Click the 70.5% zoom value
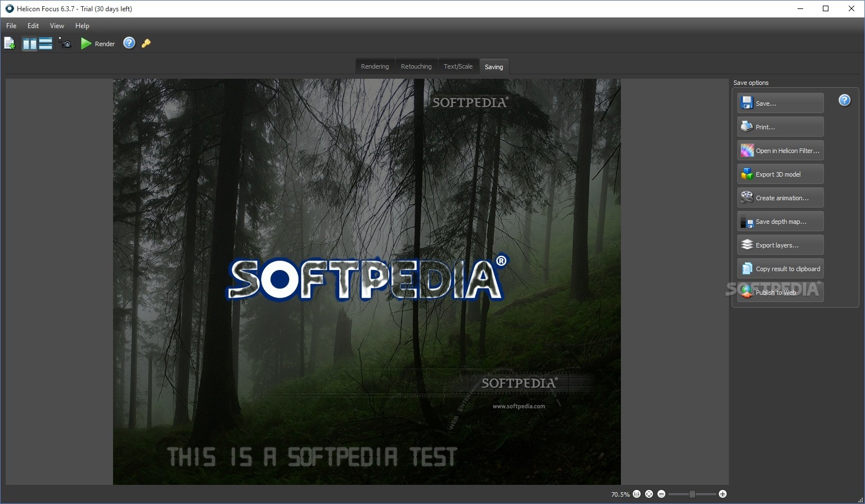 (620, 494)
